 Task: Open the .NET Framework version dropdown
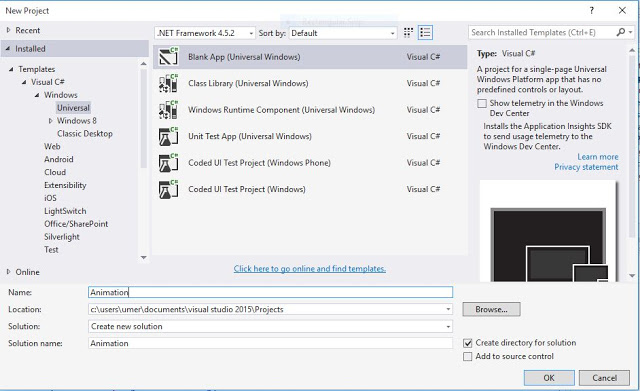(205, 33)
